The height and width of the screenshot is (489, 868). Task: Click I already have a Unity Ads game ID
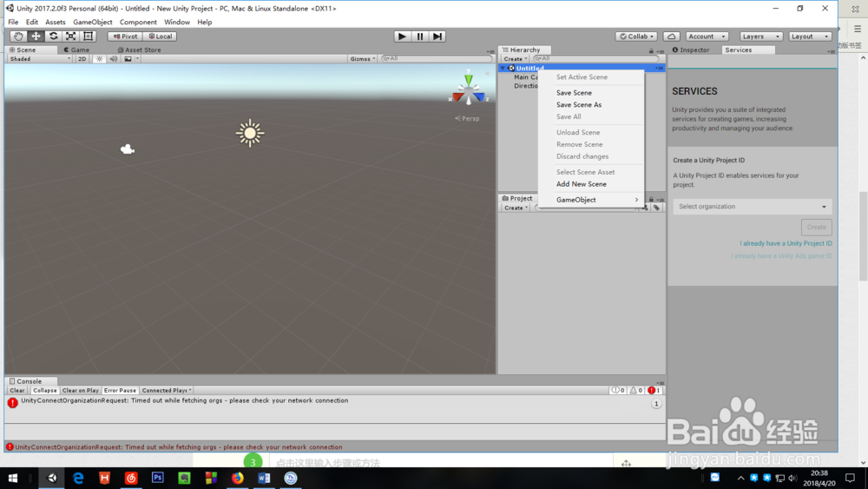[x=781, y=256]
